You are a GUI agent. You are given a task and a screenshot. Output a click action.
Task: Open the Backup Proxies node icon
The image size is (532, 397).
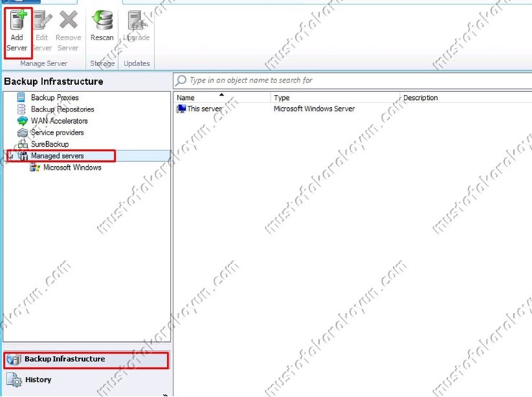[21, 98]
